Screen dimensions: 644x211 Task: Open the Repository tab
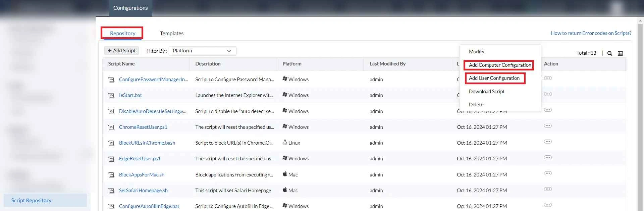[122, 33]
